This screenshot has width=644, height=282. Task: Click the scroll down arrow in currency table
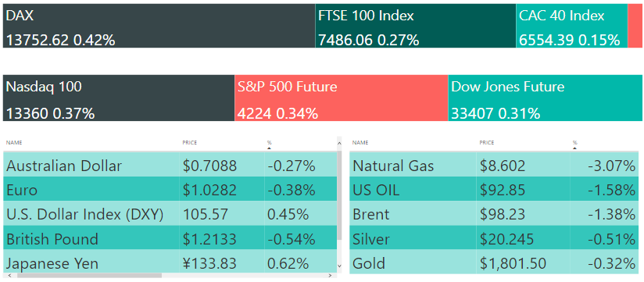coord(339,266)
